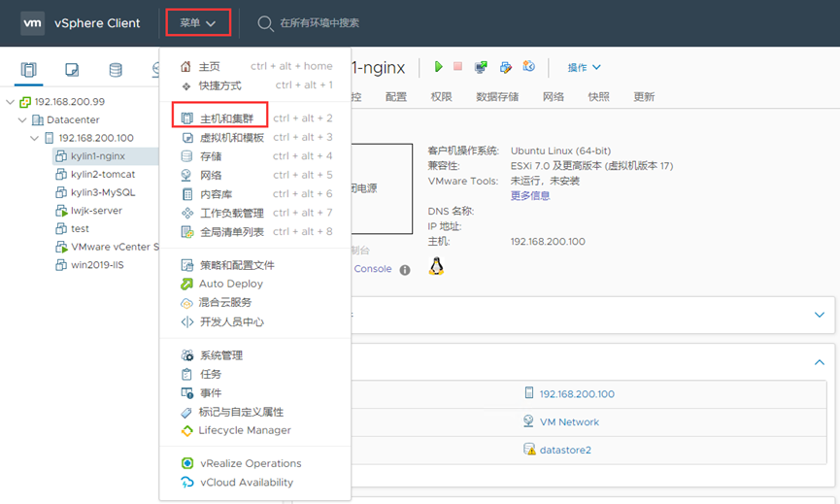Click the 工作负载管理 icon in menu
The width and height of the screenshot is (840, 504).
coord(187,214)
